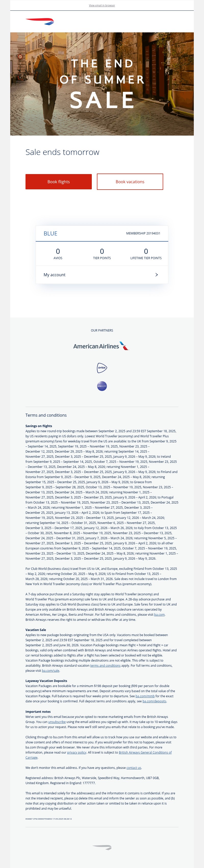Screen dimensions: 204x868
Task: Open the My account chevron arrow
Action: [x=157, y=275]
